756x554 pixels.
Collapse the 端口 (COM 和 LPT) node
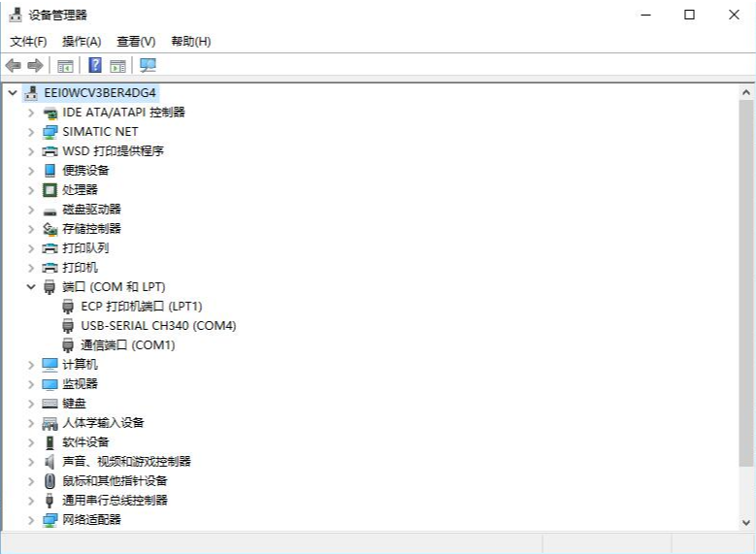31,286
